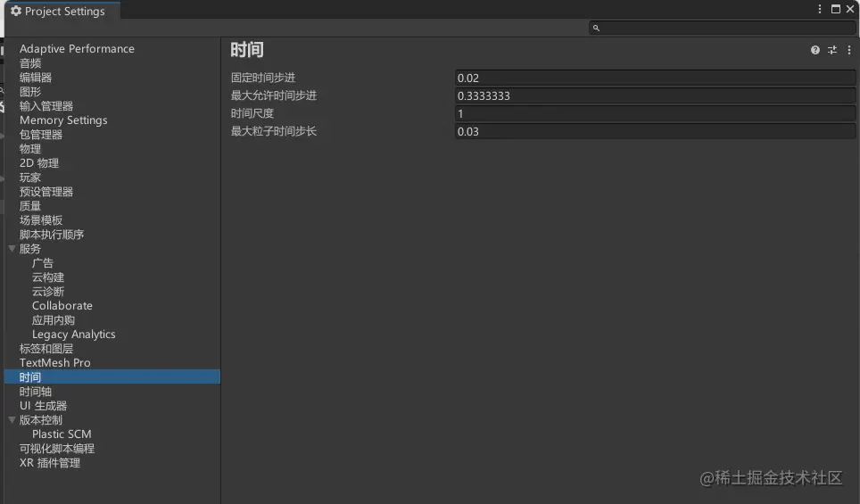Viewport: 860px width, 504px height.
Task: Edit the 固定时间步进 value 0.02
Action: tap(655, 78)
